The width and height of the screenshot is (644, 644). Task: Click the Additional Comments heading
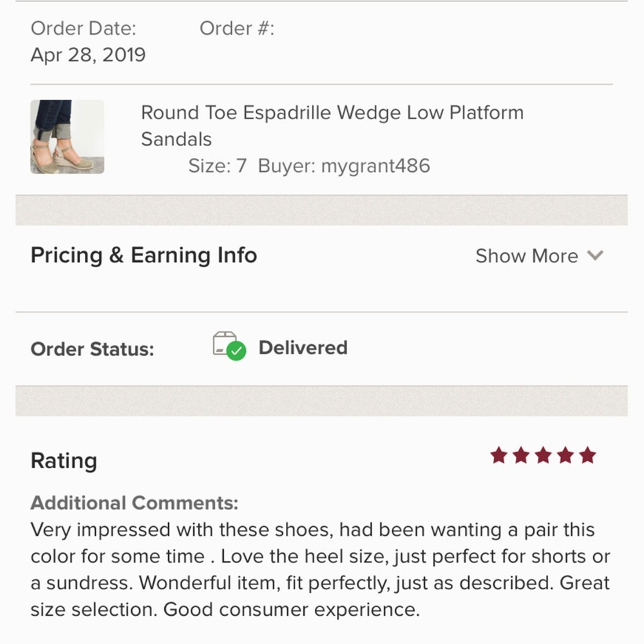click(134, 502)
